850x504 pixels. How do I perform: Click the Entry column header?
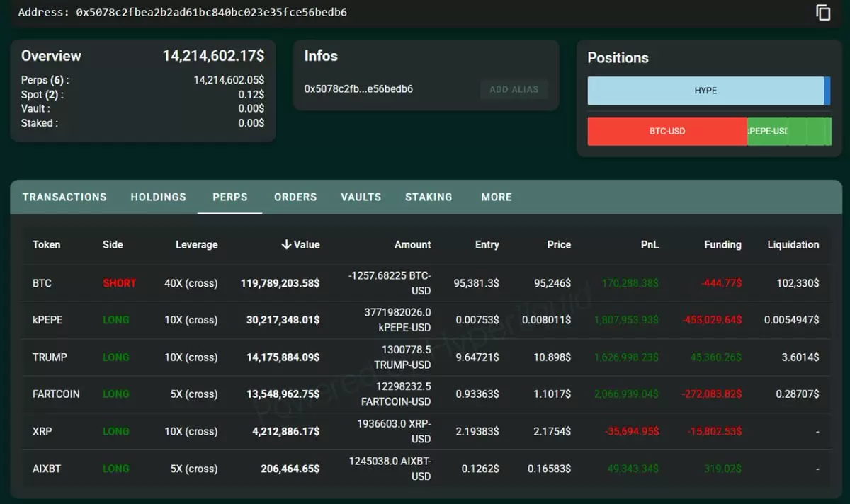pos(487,244)
